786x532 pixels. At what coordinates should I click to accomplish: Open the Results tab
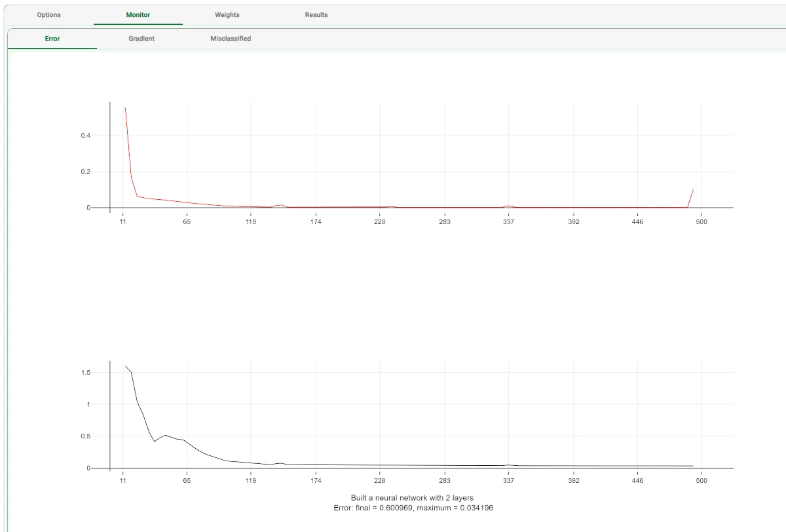tap(316, 14)
